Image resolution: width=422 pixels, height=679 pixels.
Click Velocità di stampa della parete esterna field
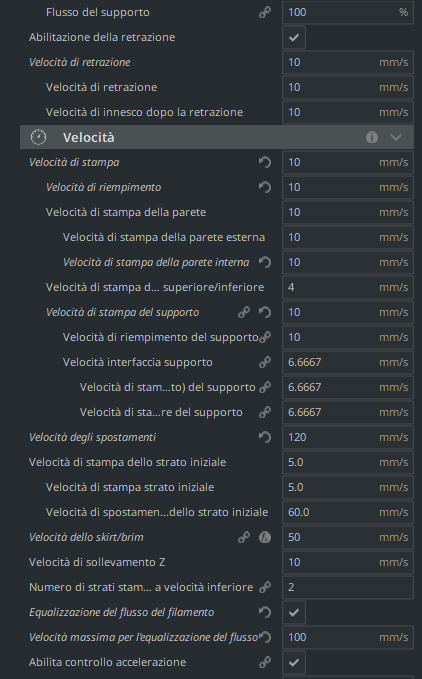point(348,237)
